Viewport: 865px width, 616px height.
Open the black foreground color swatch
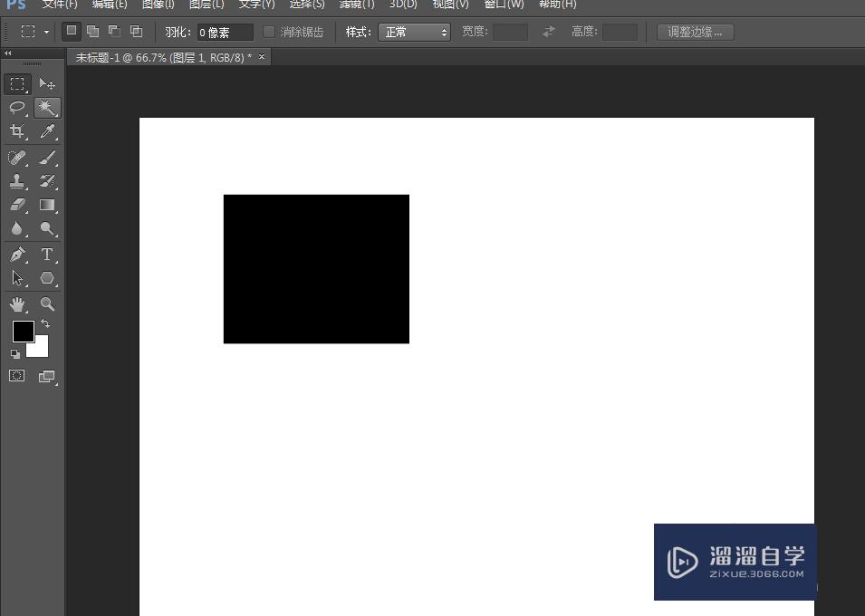(x=23, y=331)
